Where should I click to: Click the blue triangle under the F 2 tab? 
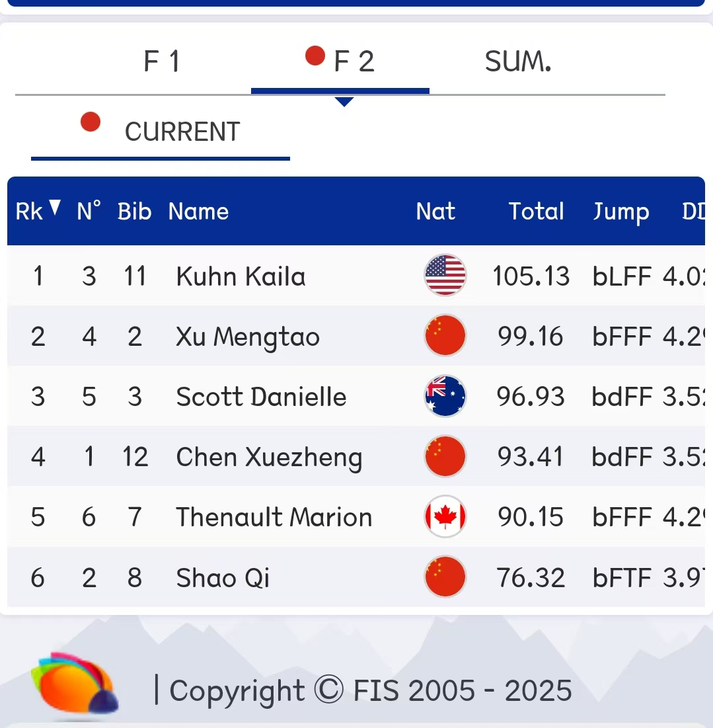click(x=344, y=102)
